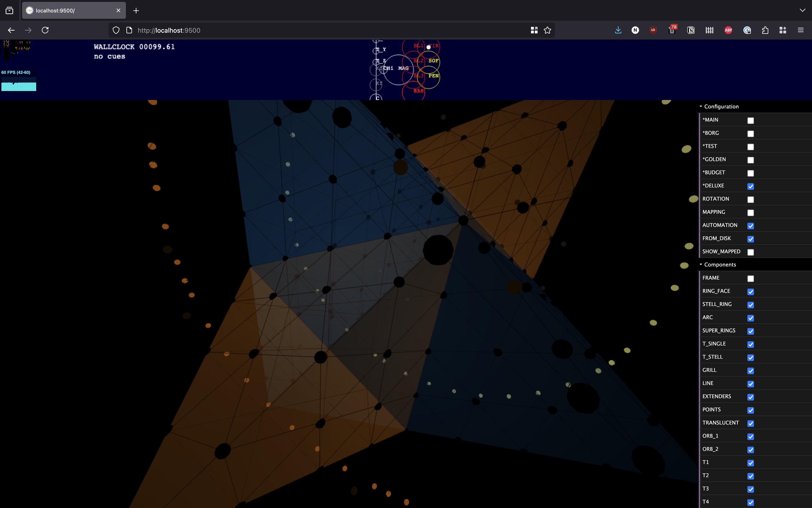812x508 pixels.
Task: Hide the LINE component
Action: click(x=751, y=384)
